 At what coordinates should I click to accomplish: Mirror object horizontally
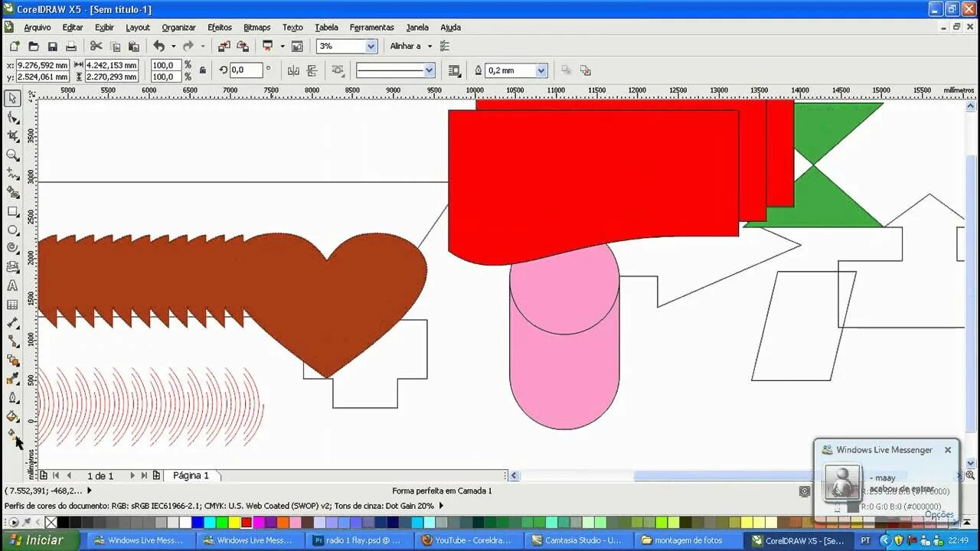tap(293, 70)
